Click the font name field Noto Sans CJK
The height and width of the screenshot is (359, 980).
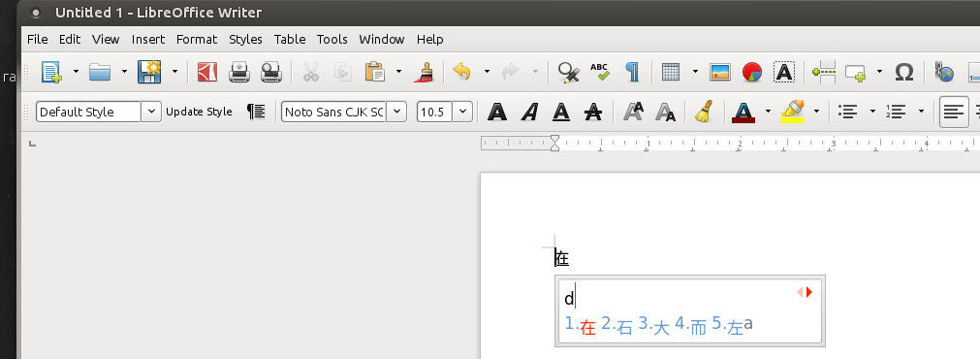(x=333, y=112)
